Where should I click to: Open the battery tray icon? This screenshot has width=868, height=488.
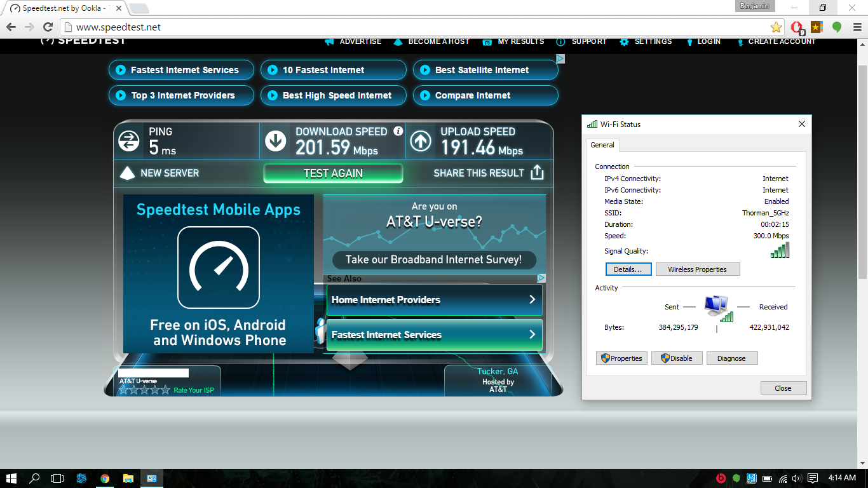767,478
